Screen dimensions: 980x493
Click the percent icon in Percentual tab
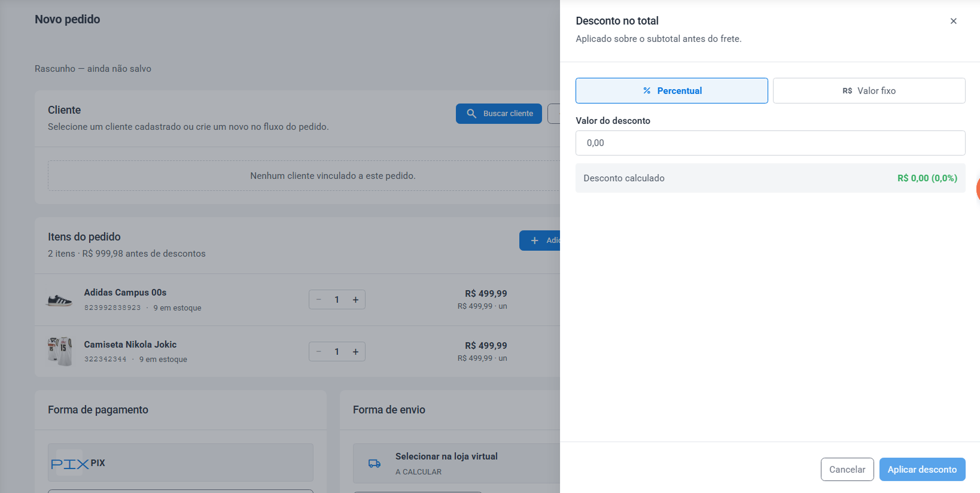[x=647, y=91]
